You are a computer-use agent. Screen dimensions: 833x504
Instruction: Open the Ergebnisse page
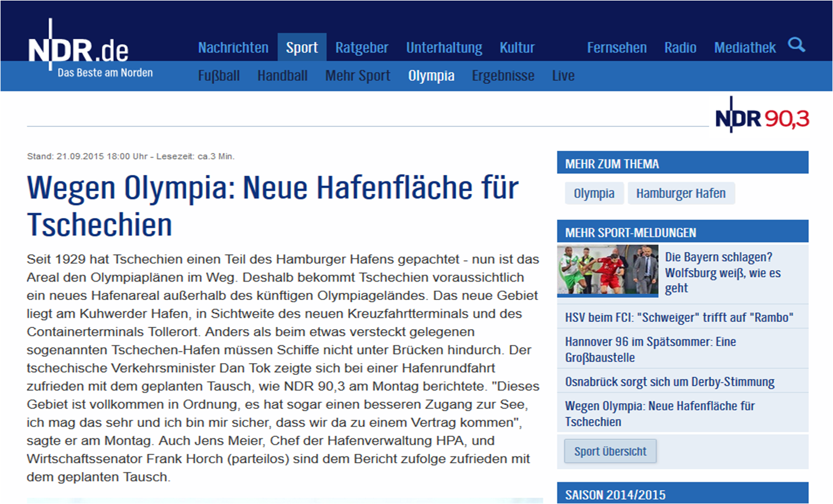click(503, 75)
